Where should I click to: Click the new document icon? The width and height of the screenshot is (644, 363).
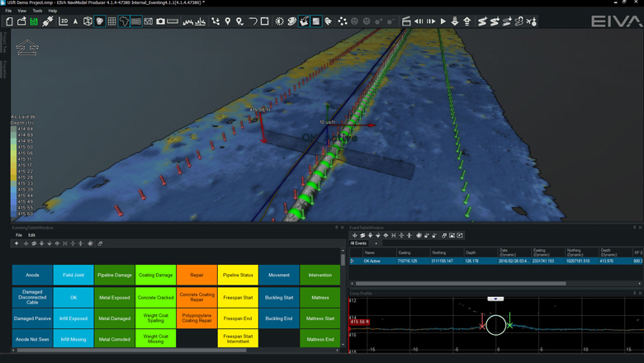[x=9, y=21]
